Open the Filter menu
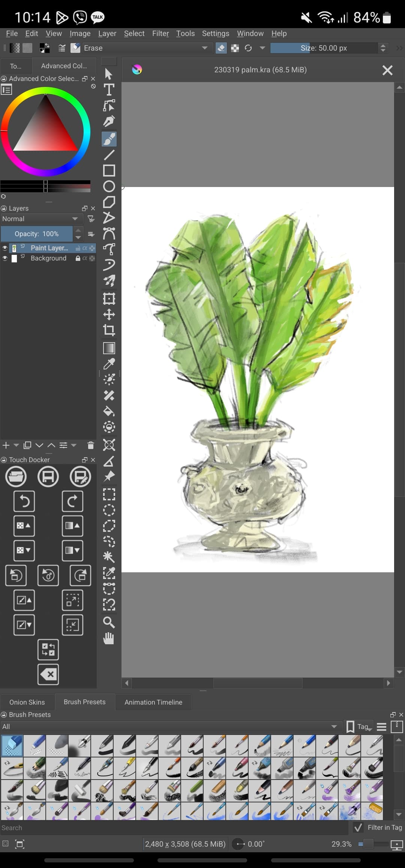405x868 pixels. point(160,33)
